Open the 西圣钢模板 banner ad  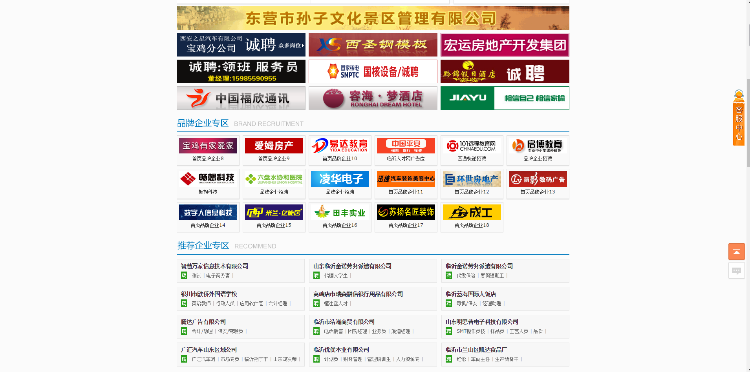coord(373,45)
